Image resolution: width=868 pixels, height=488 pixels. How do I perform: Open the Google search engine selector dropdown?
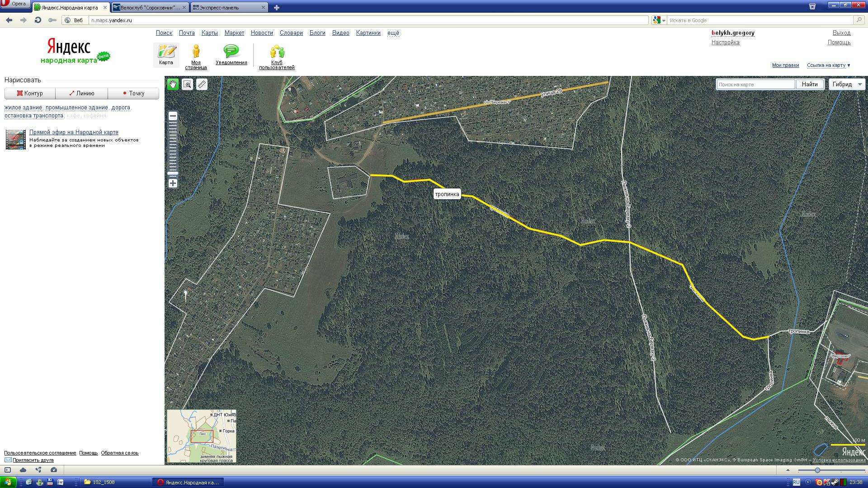(x=659, y=20)
